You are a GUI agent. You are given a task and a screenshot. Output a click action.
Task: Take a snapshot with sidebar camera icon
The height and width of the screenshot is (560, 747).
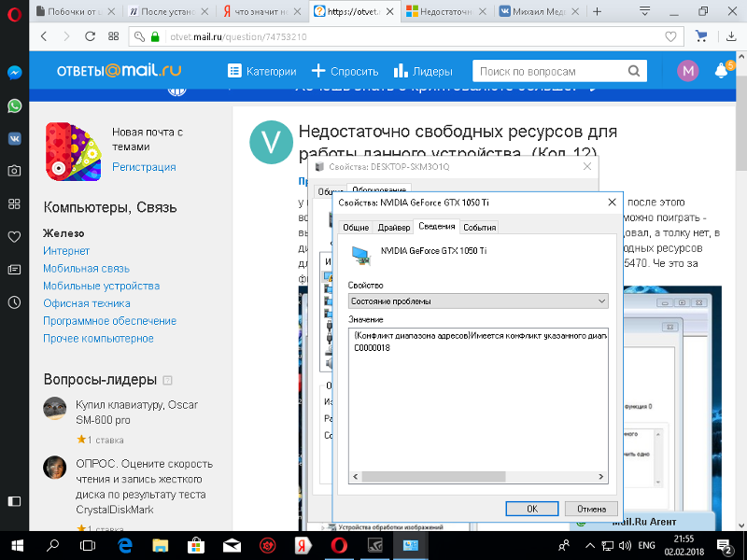[x=14, y=171]
